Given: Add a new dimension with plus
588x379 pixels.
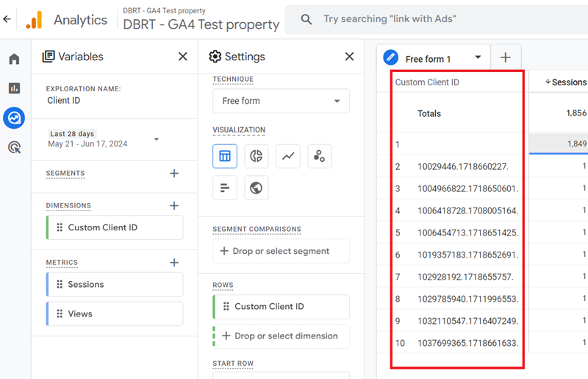Looking at the screenshot, I should pos(174,205).
